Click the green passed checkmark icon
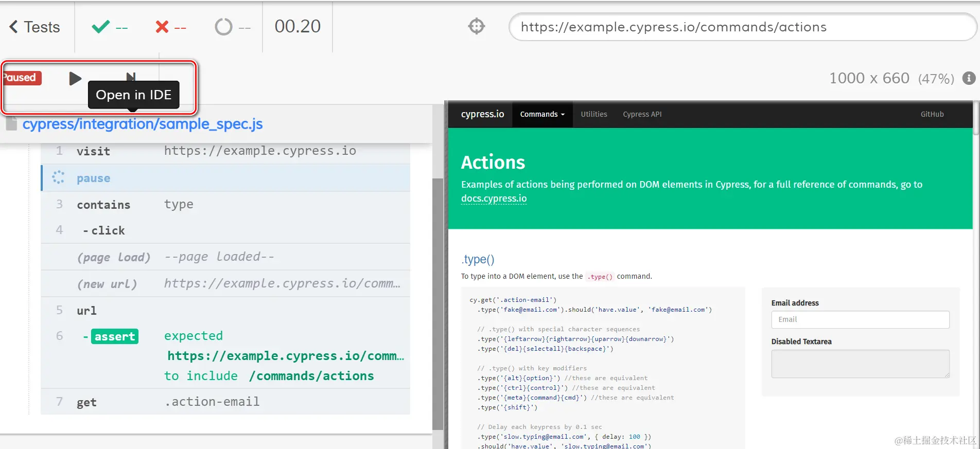This screenshot has width=980, height=449. point(100,26)
